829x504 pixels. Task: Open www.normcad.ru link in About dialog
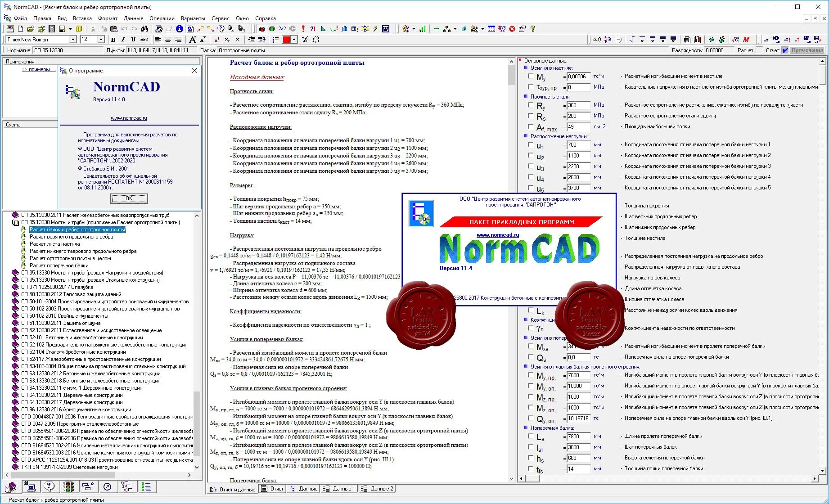click(129, 118)
